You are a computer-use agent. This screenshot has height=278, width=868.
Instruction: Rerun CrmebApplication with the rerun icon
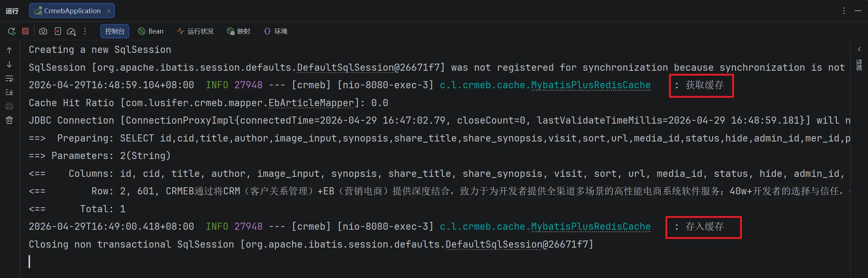(x=12, y=31)
